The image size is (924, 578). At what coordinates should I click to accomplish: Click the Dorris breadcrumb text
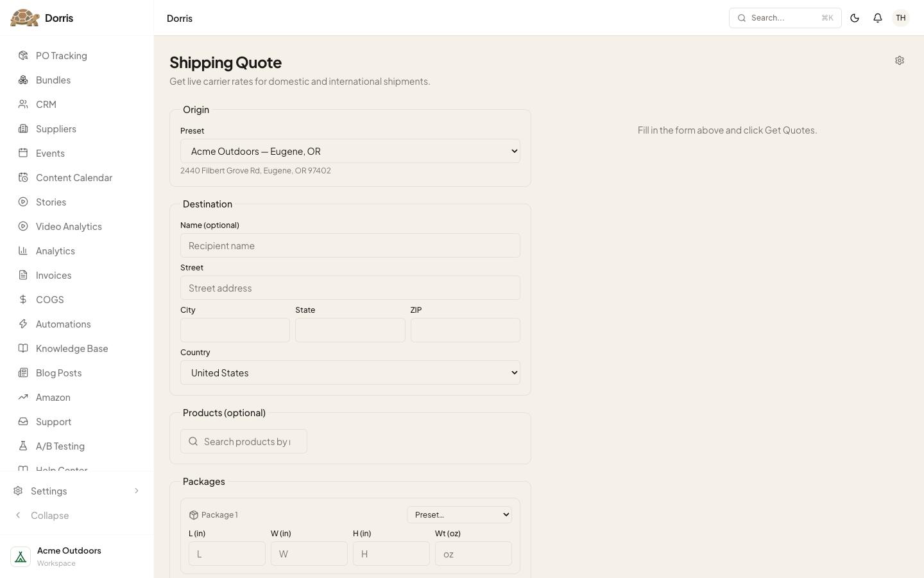click(x=180, y=18)
